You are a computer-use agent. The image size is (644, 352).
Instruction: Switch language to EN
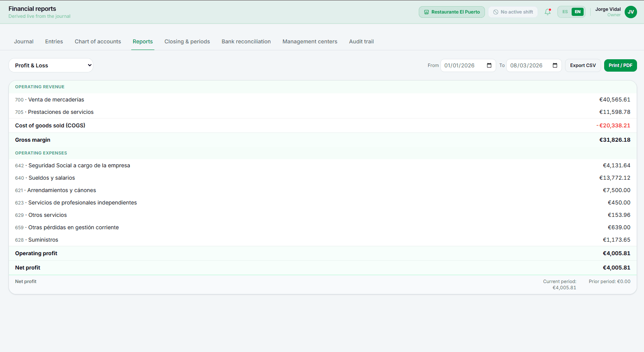[x=577, y=12]
